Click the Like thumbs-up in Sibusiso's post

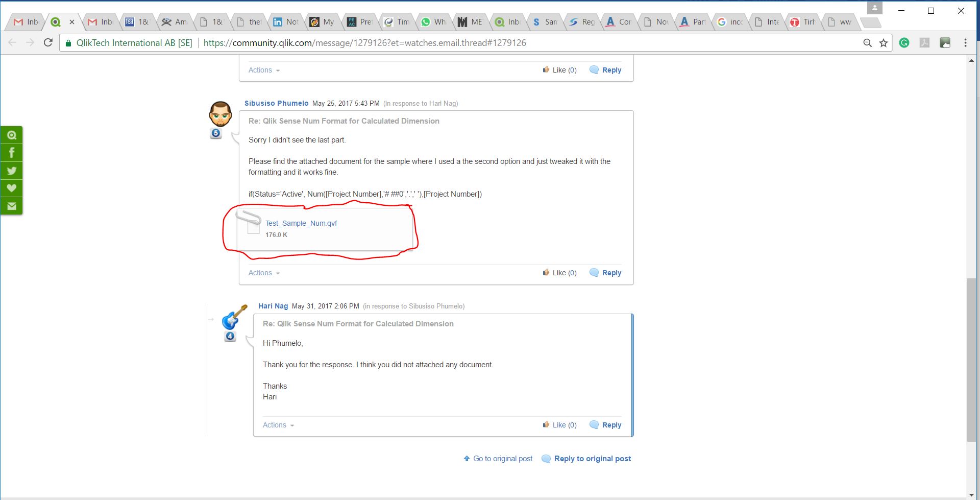(x=546, y=272)
